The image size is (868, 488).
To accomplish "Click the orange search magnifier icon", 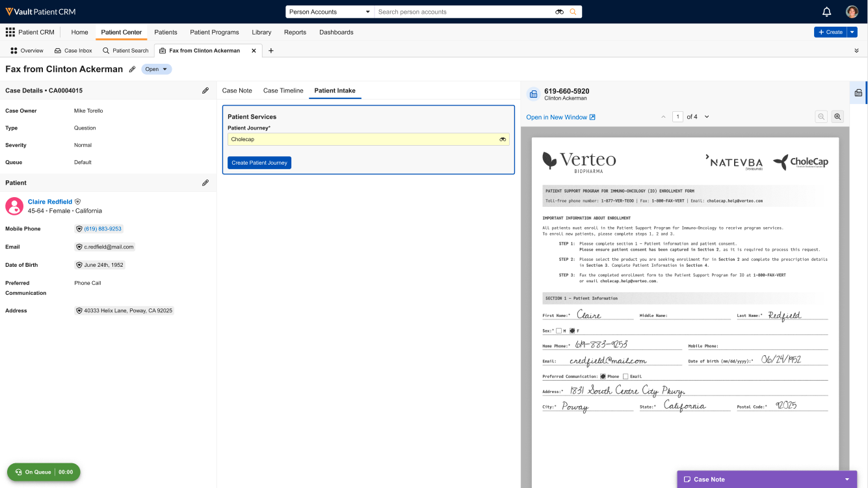I will coord(573,12).
